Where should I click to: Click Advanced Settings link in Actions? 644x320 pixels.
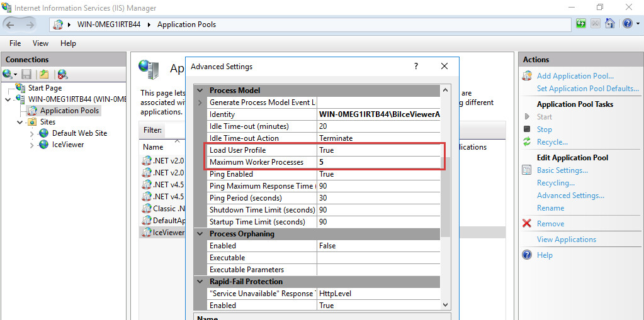(570, 196)
